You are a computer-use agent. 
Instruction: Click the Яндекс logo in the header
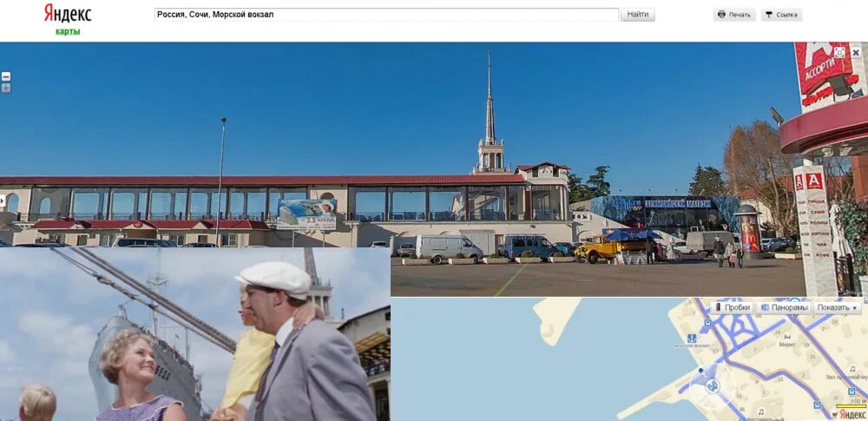68,13
